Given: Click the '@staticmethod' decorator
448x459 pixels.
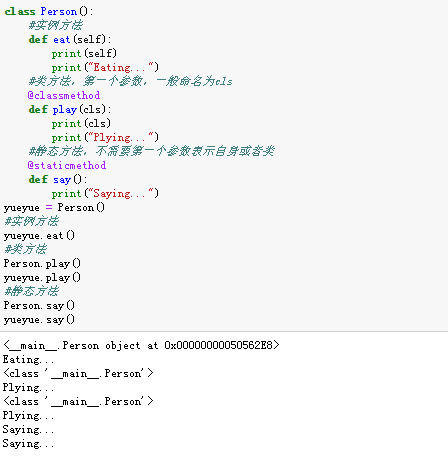Looking at the screenshot, I should coord(67,165).
